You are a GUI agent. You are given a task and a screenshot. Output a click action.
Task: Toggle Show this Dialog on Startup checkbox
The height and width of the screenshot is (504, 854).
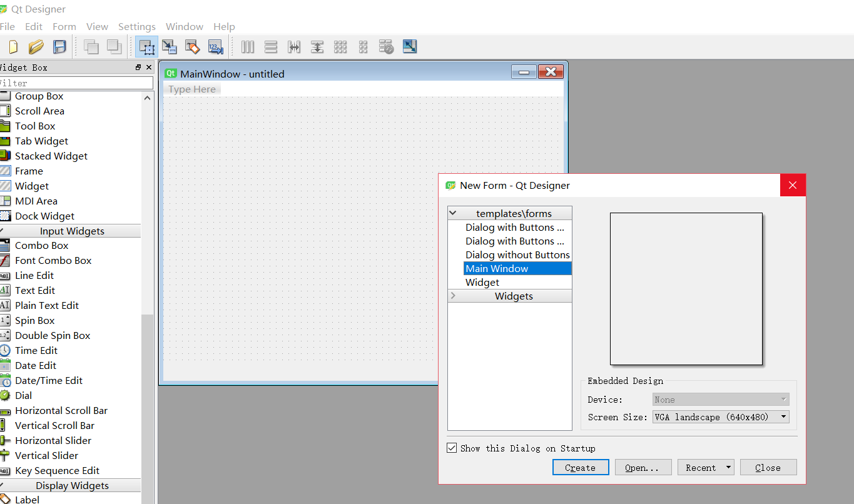pyautogui.click(x=452, y=448)
